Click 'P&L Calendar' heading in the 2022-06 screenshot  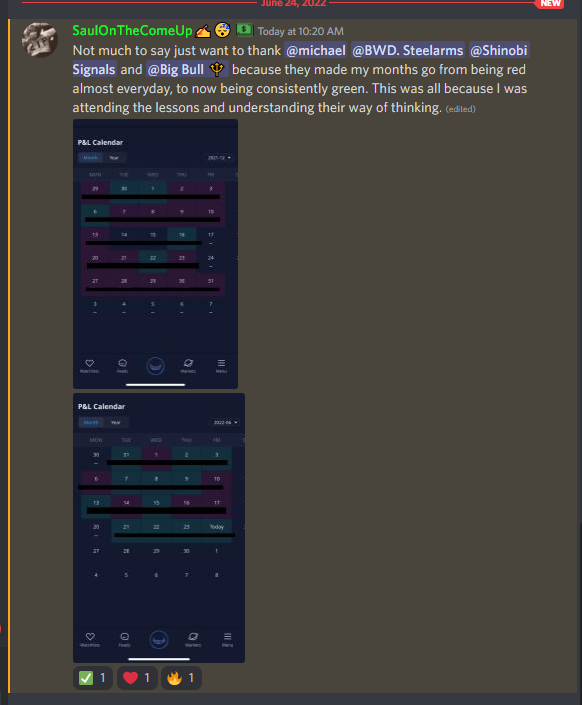(x=101, y=406)
